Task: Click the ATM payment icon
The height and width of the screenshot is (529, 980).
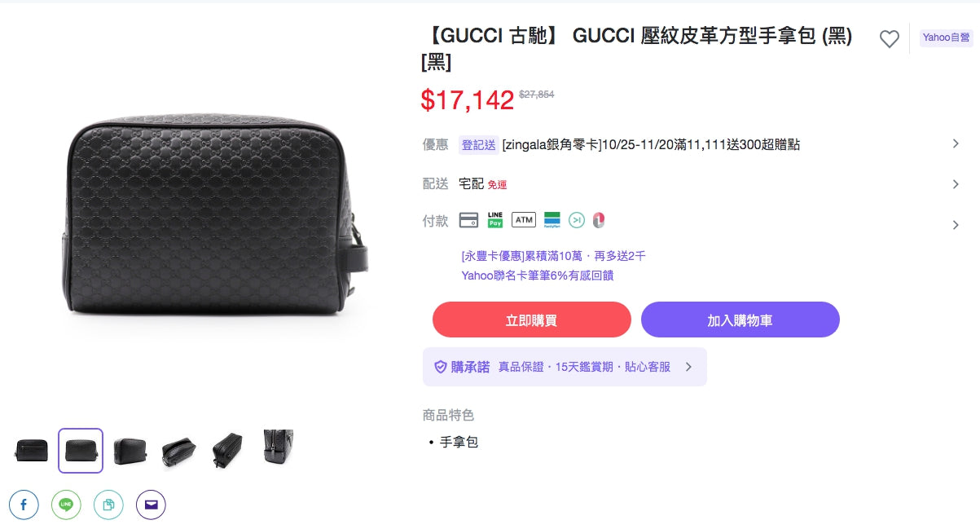Action: coord(524,220)
